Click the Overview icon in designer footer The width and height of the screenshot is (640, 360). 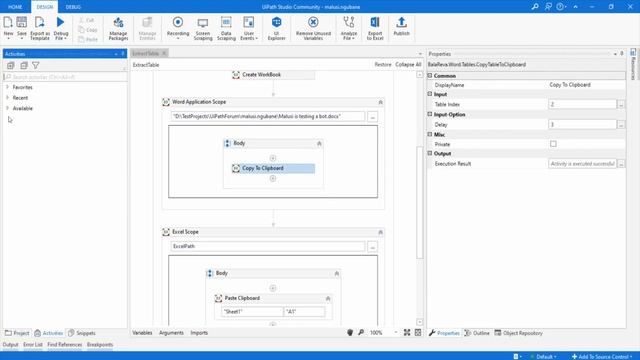[x=418, y=333]
